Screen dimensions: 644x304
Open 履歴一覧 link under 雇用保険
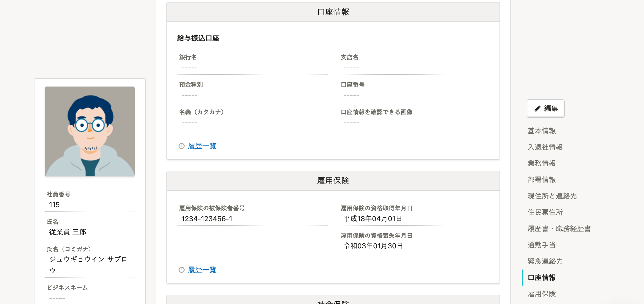coord(202,270)
